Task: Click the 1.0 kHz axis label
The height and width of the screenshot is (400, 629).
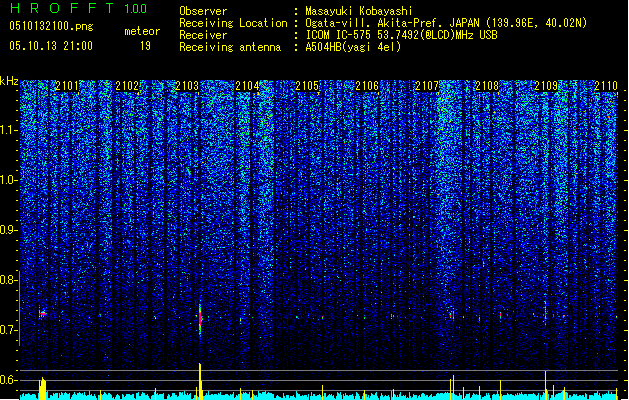Action: 9,180
